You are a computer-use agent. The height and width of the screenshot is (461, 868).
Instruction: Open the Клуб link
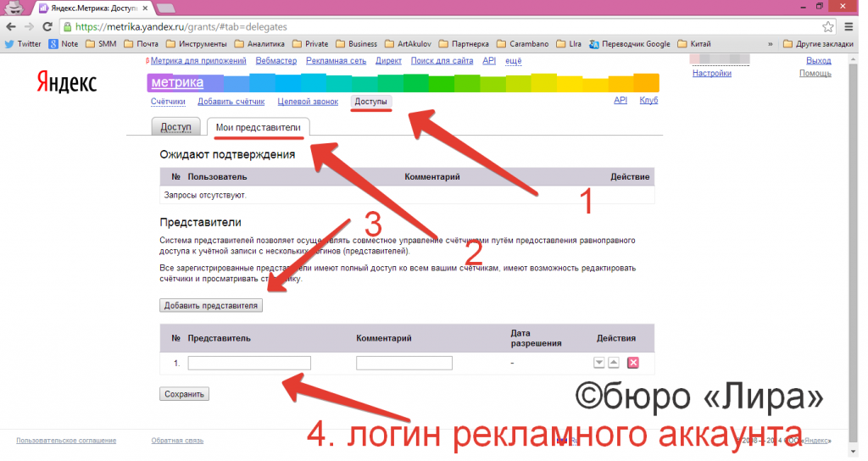coord(648,100)
